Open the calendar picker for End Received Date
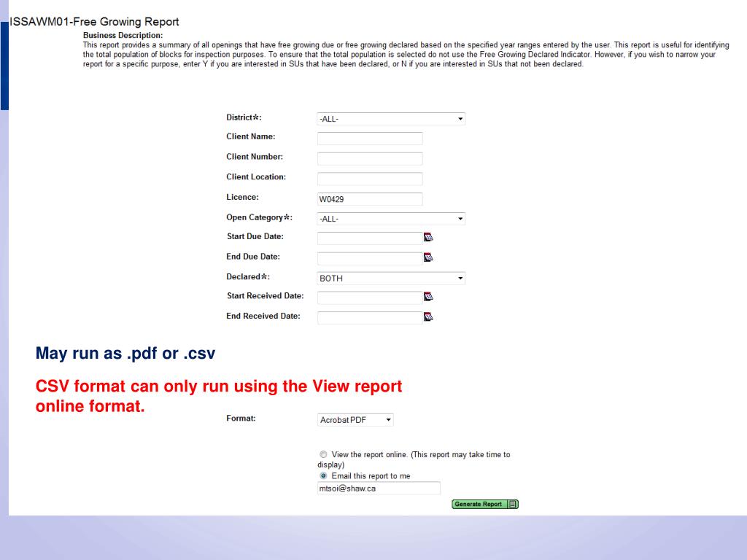Viewport: 747px width, 560px height. click(x=429, y=317)
